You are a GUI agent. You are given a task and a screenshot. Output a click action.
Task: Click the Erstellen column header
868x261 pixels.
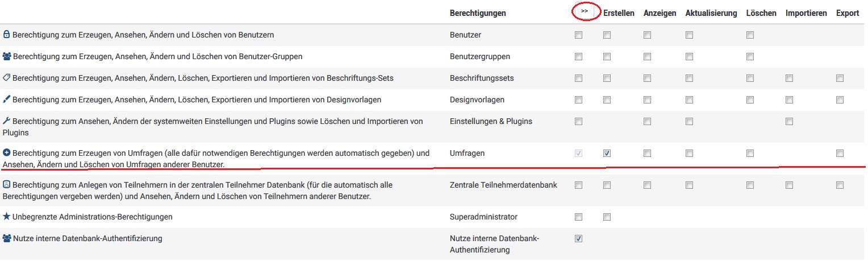coord(619,13)
